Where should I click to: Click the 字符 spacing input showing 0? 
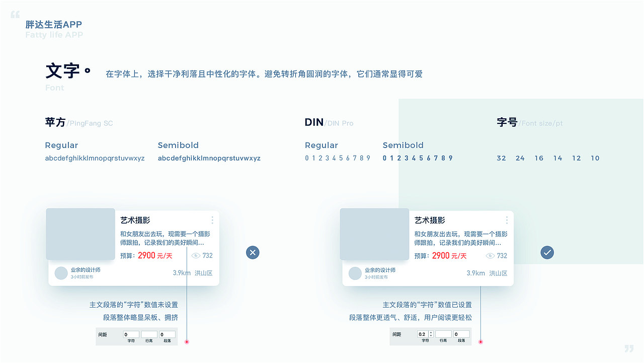pos(131,334)
